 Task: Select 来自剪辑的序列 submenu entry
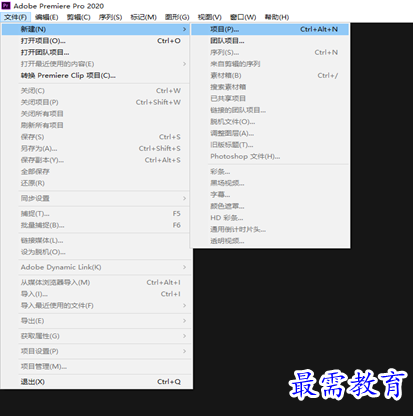pyautogui.click(x=270, y=64)
